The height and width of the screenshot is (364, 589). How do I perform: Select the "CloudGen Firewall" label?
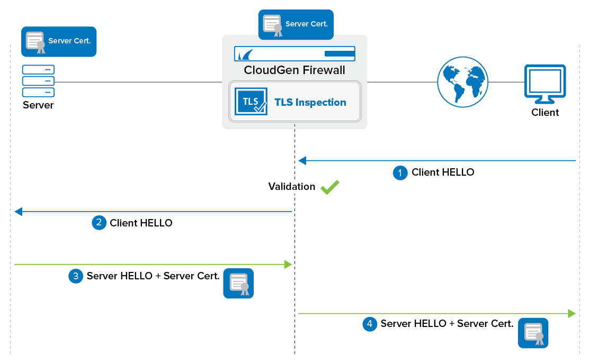pyautogui.click(x=294, y=70)
